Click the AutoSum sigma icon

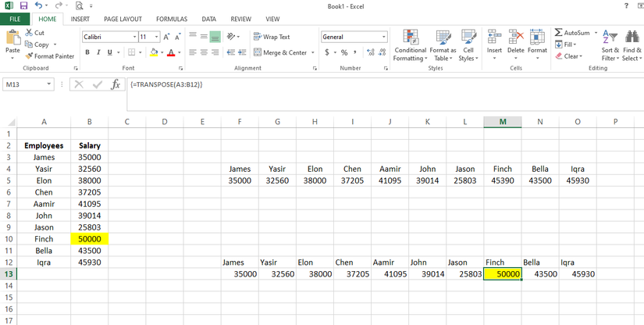coord(560,33)
